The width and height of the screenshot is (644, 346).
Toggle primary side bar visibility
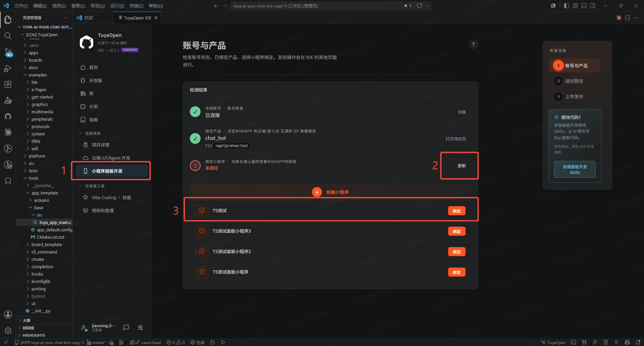[x=567, y=6]
